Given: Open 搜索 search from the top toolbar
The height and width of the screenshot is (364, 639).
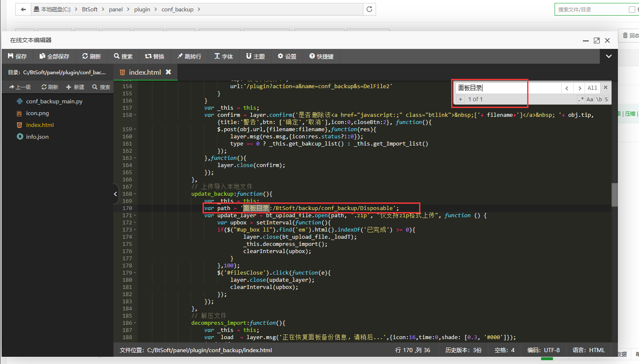Looking at the screenshot, I should 123,56.
